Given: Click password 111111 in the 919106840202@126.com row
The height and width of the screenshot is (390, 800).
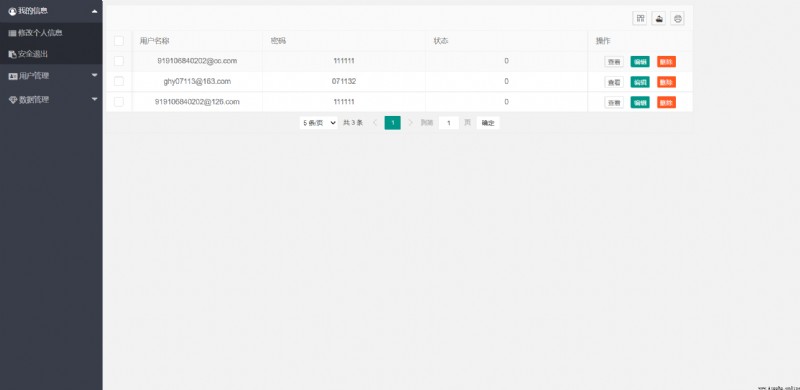Looking at the screenshot, I should tap(344, 102).
